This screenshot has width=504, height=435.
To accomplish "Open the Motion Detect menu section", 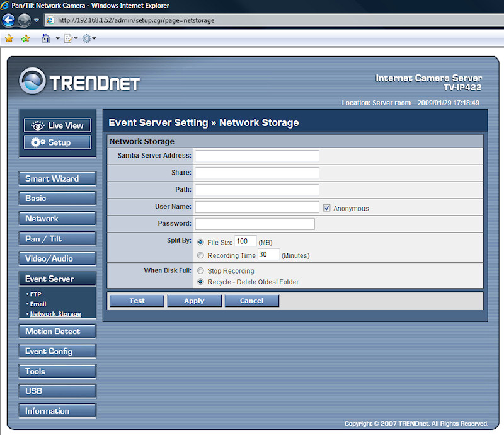I will (57, 332).
